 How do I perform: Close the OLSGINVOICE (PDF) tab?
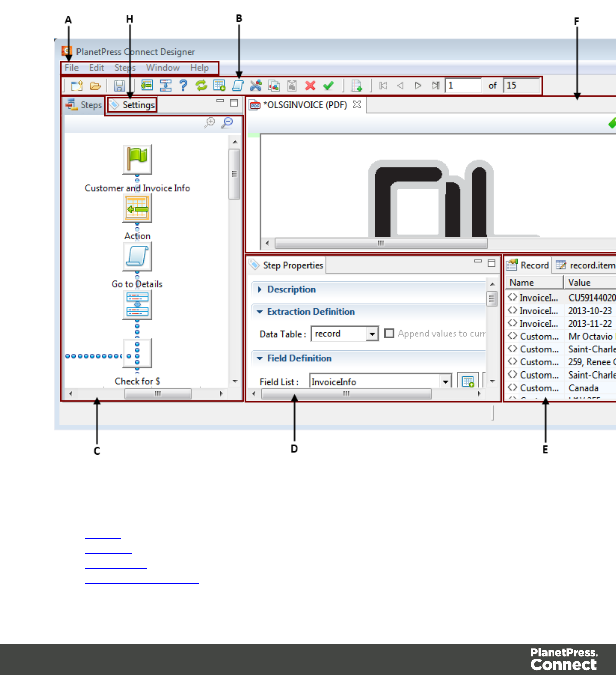tap(357, 104)
